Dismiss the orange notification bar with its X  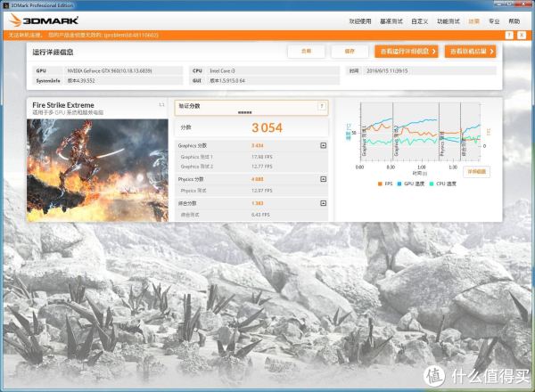(522, 35)
